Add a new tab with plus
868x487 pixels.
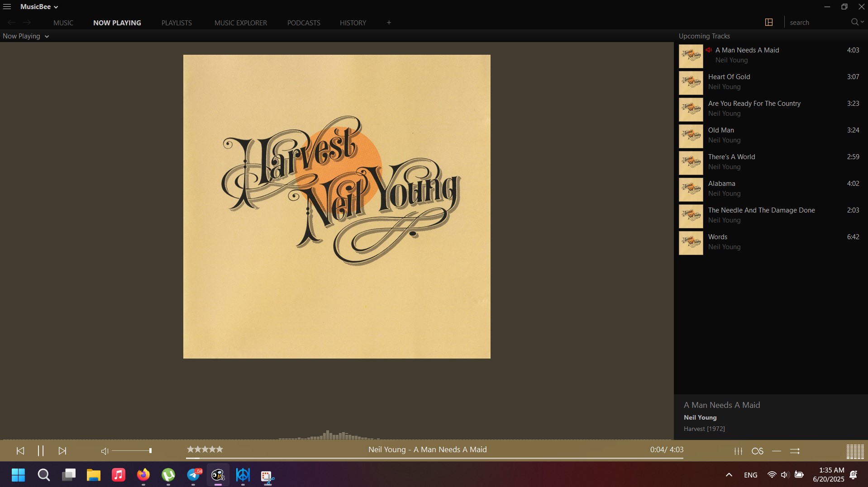389,23
